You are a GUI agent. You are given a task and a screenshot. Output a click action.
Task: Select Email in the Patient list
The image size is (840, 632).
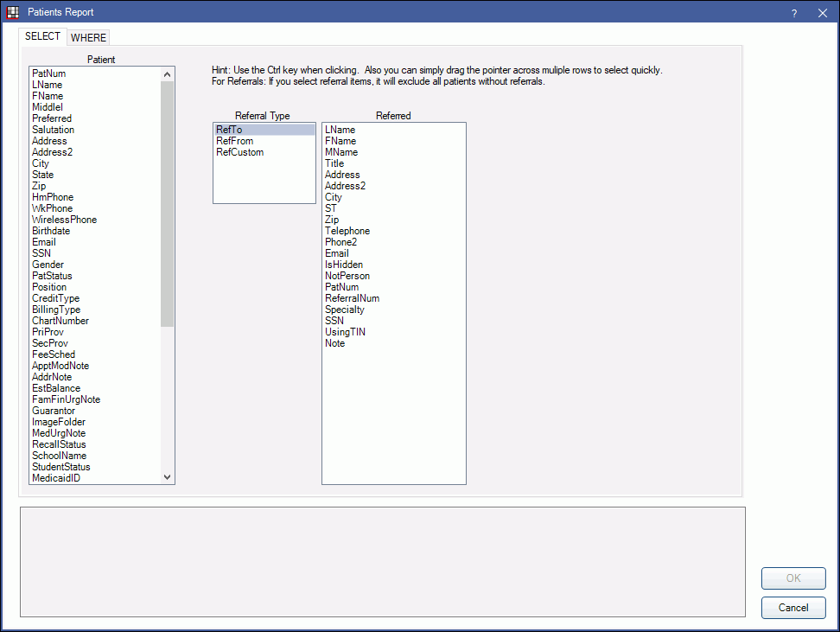(95, 242)
